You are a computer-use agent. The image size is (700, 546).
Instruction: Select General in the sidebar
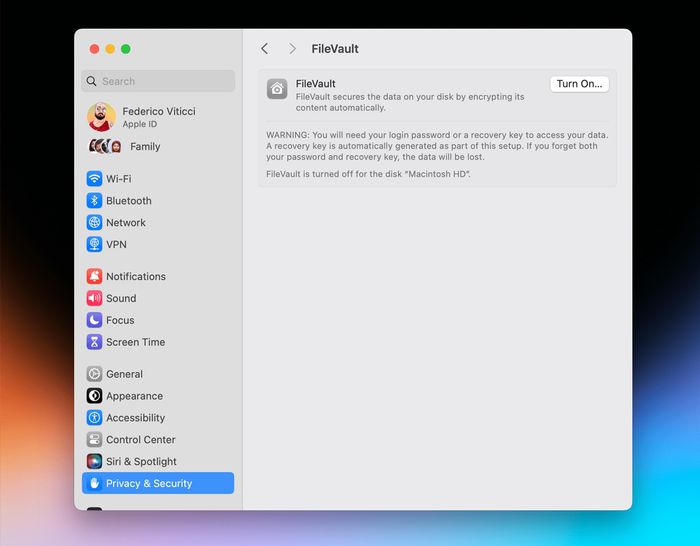coord(124,374)
